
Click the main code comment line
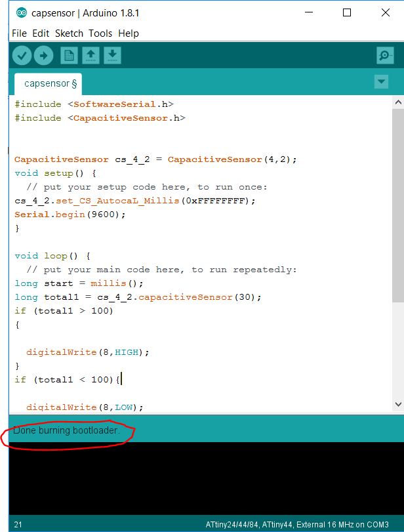(x=162, y=270)
